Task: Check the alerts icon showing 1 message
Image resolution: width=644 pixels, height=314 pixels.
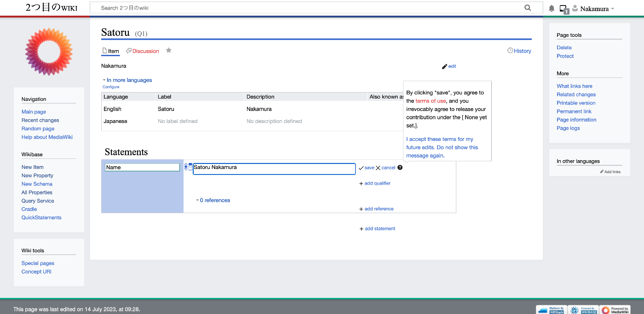Action: click(x=564, y=8)
